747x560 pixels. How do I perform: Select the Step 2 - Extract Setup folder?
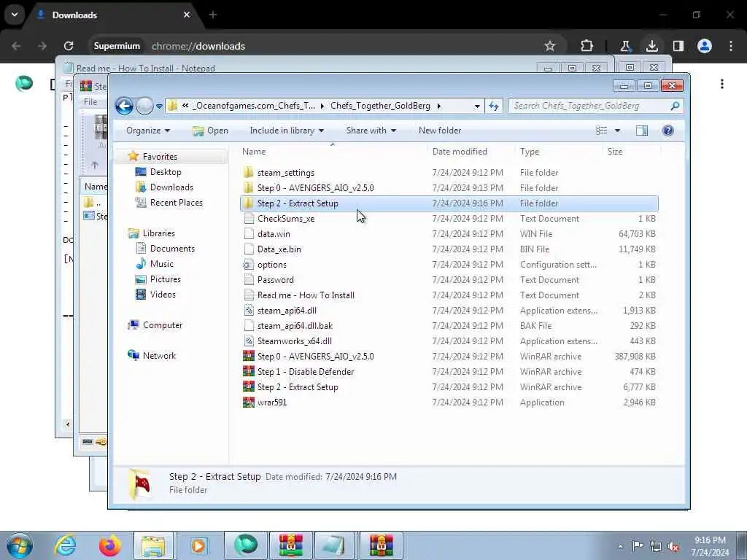tap(449, 203)
